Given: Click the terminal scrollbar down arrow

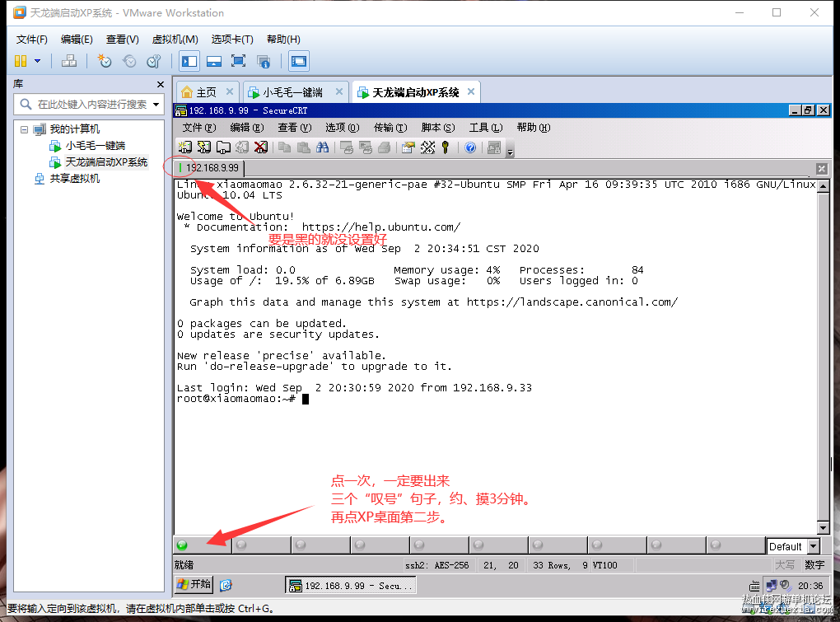Looking at the screenshot, I should pyautogui.click(x=824, y=527).
